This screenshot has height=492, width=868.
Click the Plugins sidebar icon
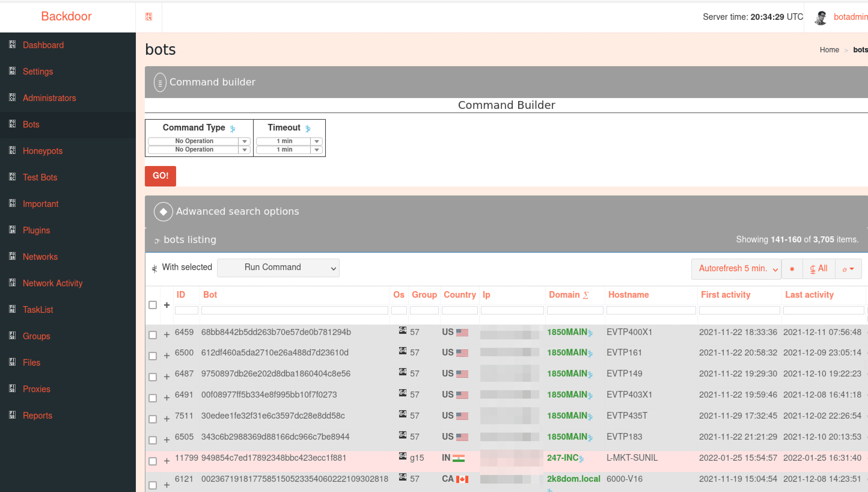[13, 230]
